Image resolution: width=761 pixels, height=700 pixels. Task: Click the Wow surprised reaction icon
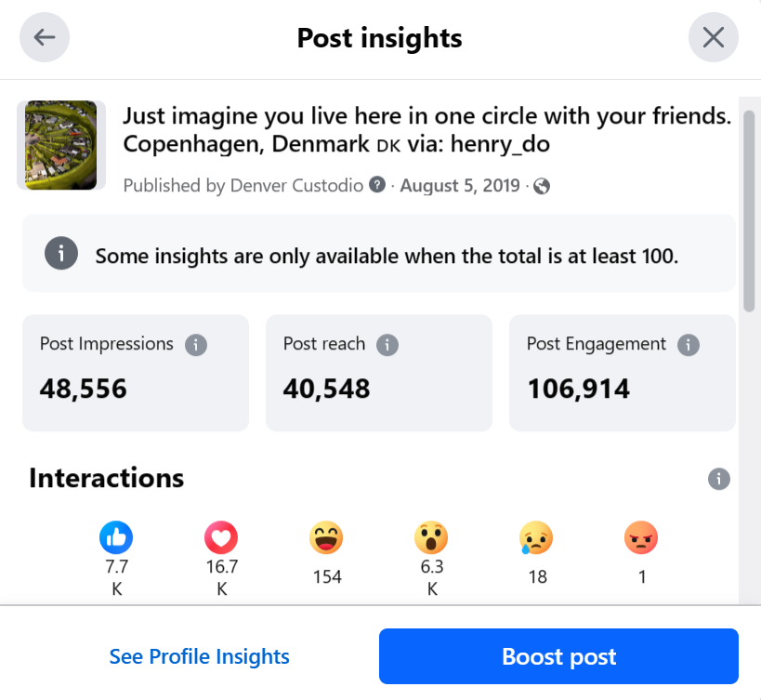click(x=431, y=536)
